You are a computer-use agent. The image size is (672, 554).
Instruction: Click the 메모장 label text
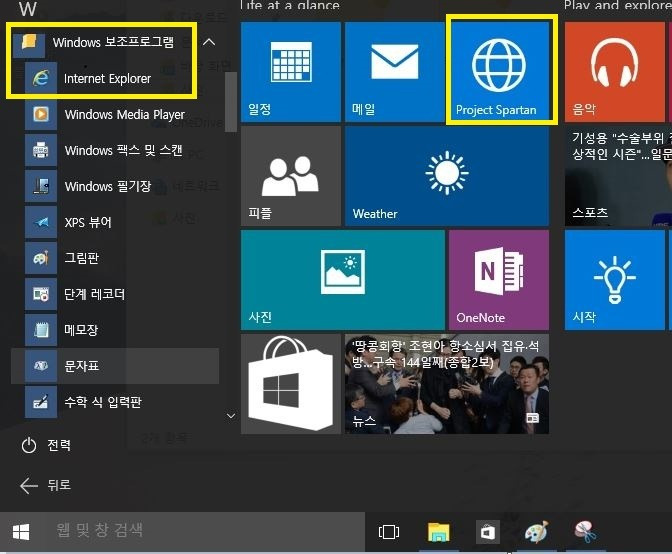(x=81, y=330)
